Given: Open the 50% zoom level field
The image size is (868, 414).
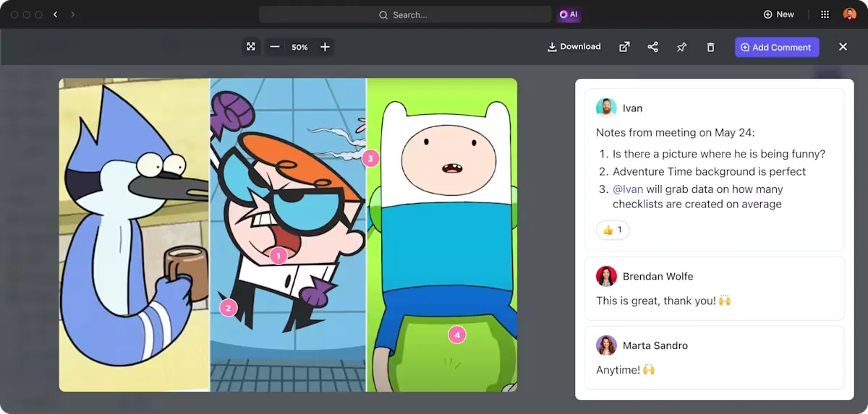Looking at the screenshot, I should point(299,47).
